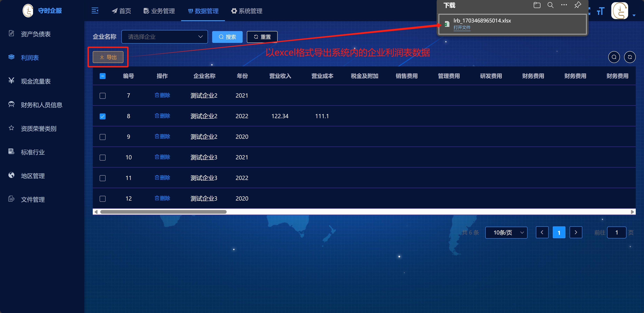Click the search icon in 下载 panel

550,5
